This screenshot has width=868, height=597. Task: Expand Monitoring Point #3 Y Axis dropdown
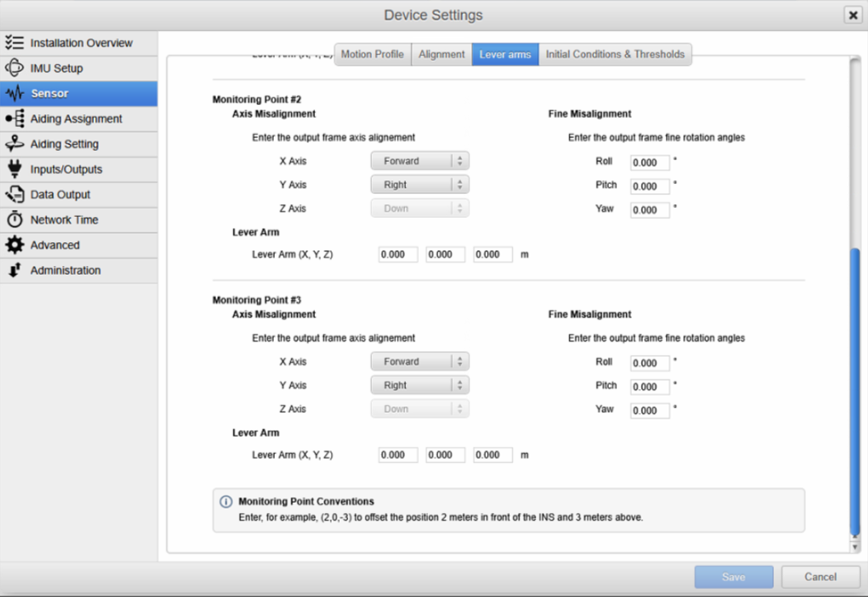[x=419, y=386]
